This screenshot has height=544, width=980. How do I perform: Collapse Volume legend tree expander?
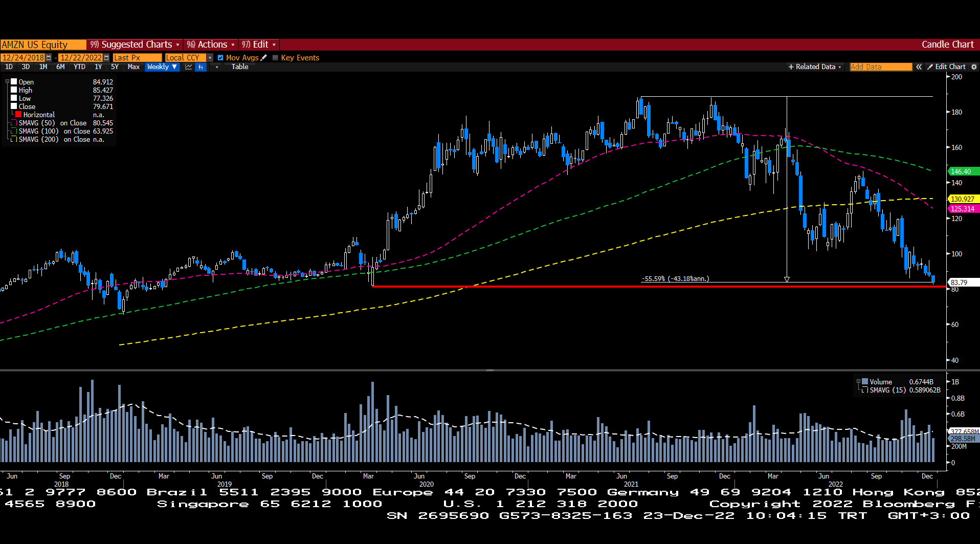pyautogui.click(x=858, y=381)
